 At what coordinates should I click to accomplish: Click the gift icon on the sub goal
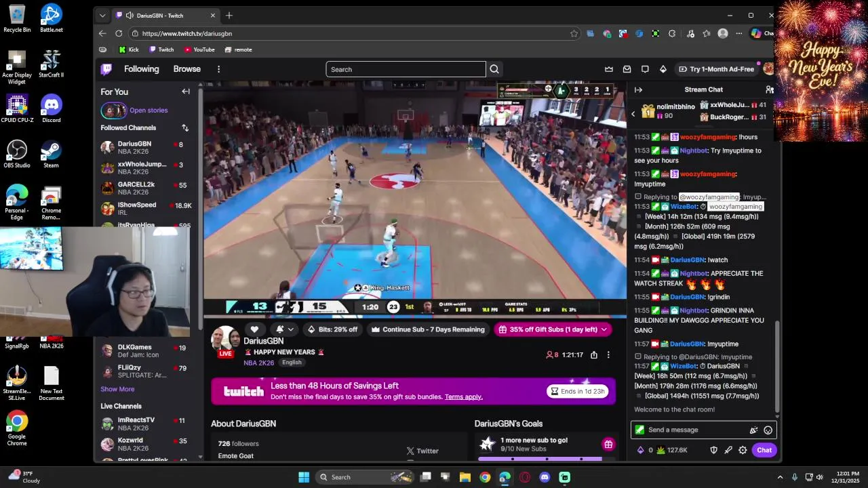(608, 445)
